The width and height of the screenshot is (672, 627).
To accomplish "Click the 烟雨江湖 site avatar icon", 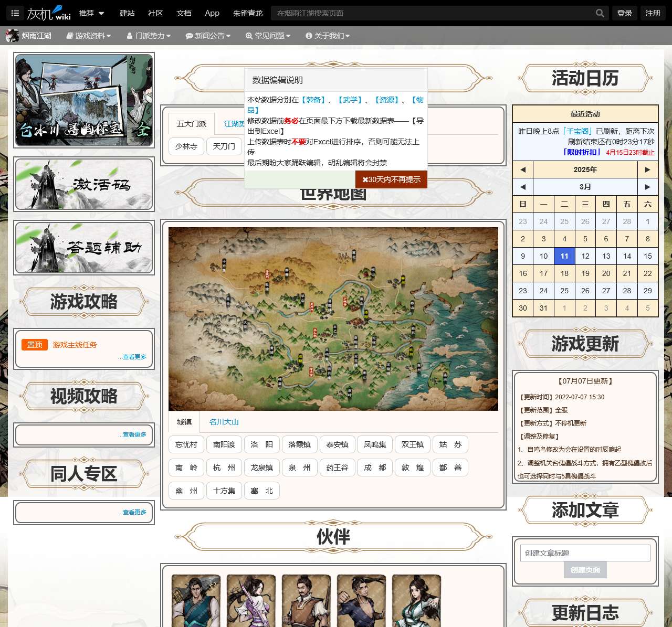I will [x=12, y=36].
